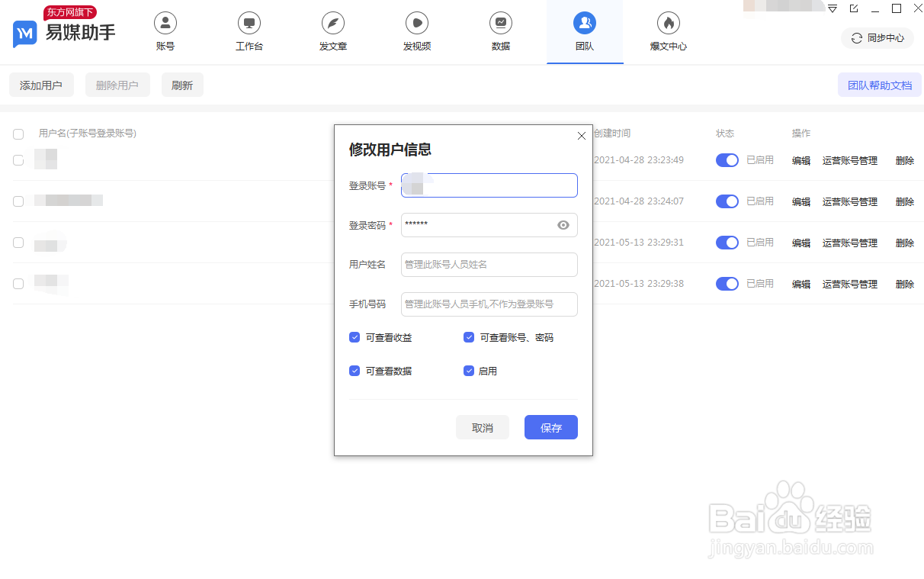Check the row created 2021-04-28 23:23:49
Image resolution: width=924 pixels, height=579 pixels.
(x=18, y=160)
